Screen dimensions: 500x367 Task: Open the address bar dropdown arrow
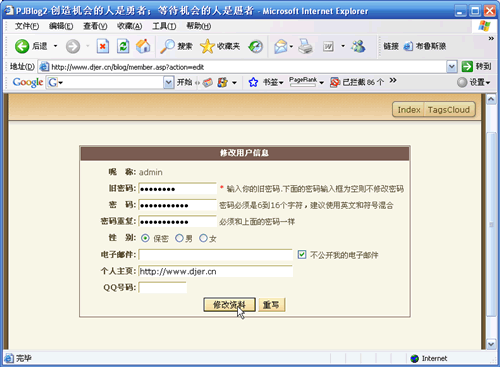point(452,67)
